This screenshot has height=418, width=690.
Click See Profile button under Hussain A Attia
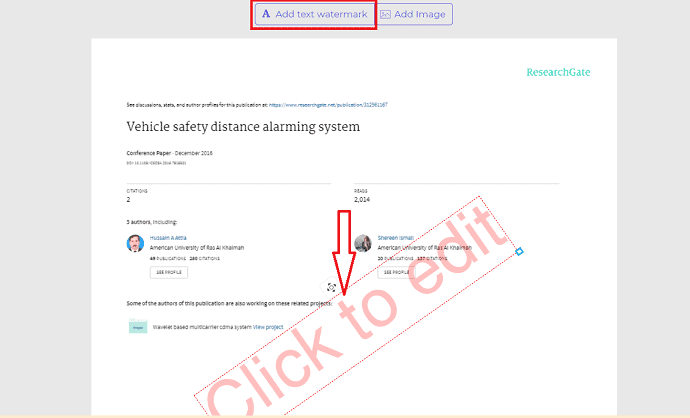click(x=167, y=271)
